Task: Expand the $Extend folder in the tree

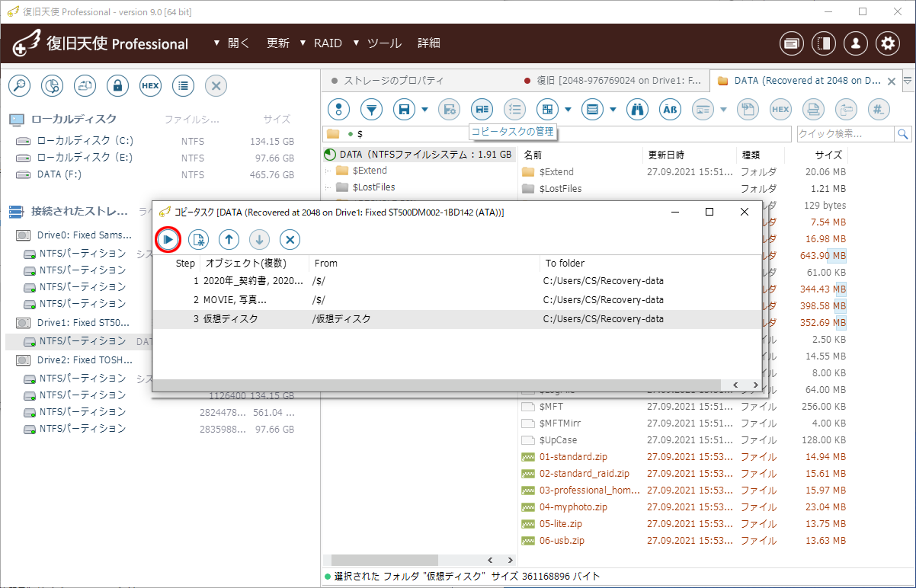Action: pyautogui.click(x=328, y=171)
